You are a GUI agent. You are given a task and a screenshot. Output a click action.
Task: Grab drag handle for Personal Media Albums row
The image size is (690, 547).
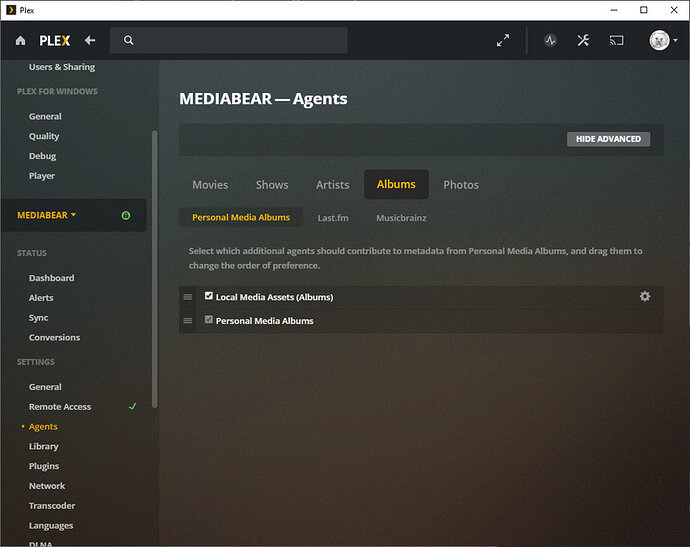point(188,321)
